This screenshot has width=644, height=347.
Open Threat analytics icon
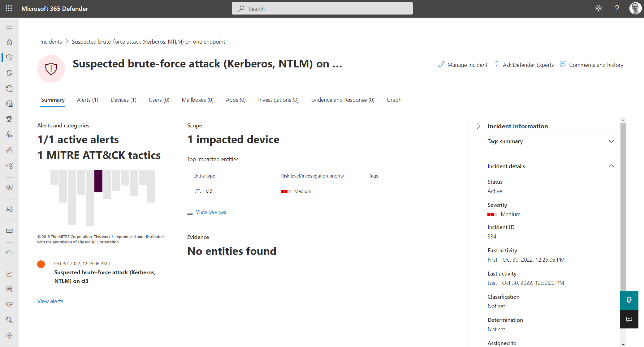[x=9, y=104]
